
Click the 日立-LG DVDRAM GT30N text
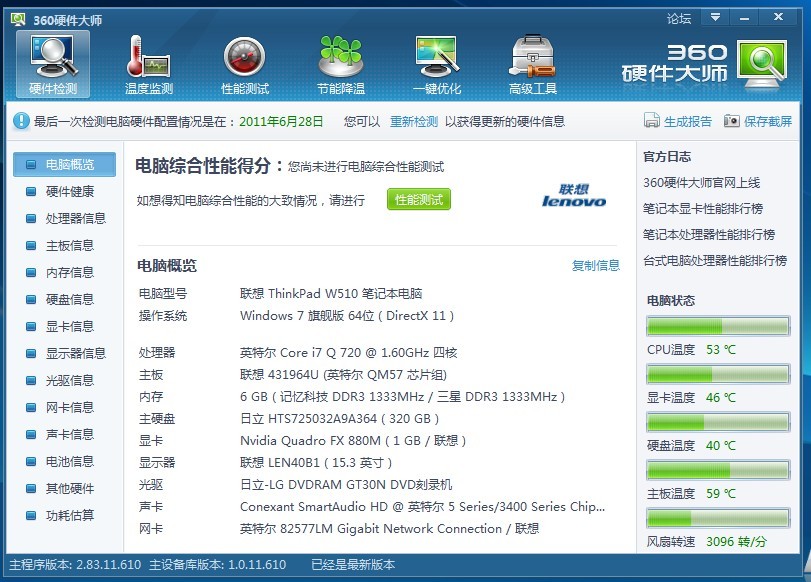coord(346,485)
